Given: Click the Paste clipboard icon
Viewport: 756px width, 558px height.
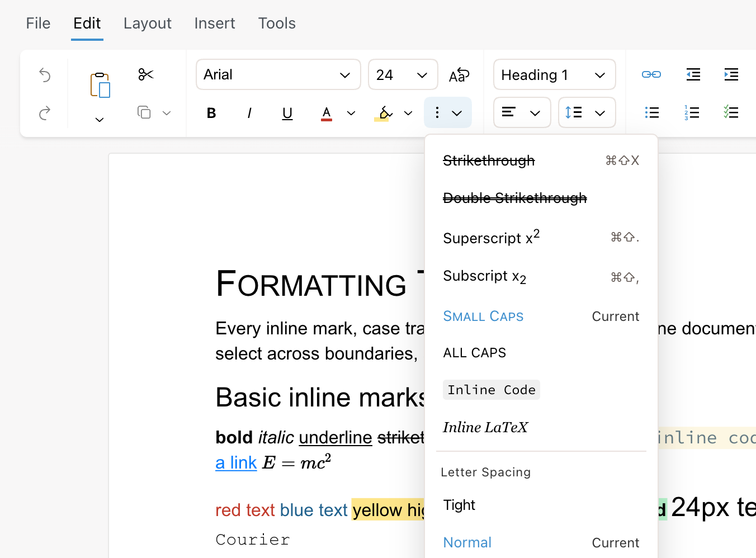Looking at the screenshot, I should tap(100, 85).
